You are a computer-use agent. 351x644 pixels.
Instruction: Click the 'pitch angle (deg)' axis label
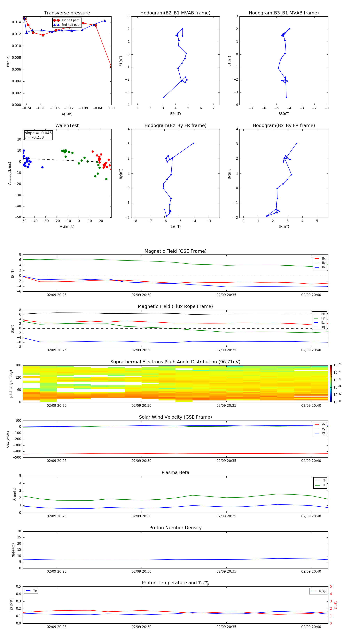tap(11, 384)
